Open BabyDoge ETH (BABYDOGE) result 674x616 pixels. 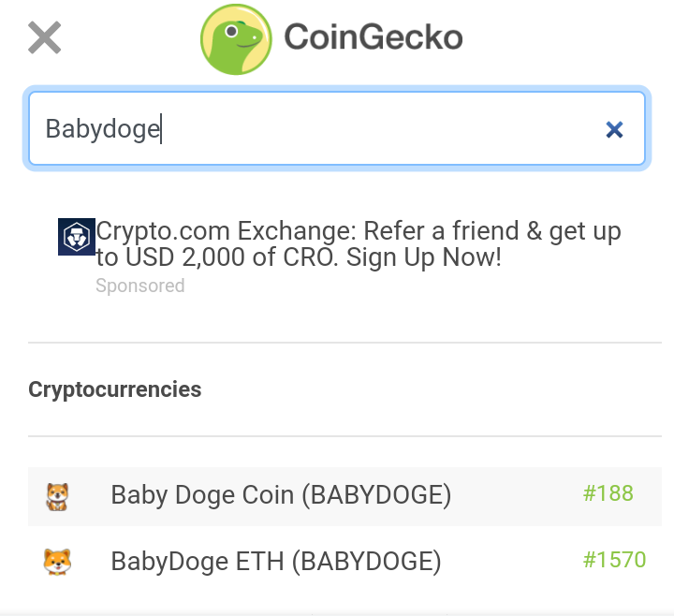pyautogui.click(x=276, y=562)
